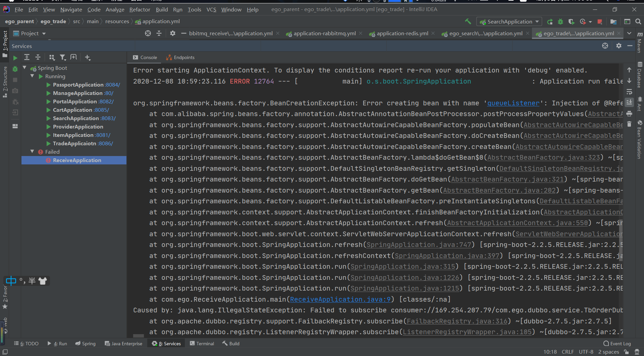The width and height of the screenshot is (644, 356).
Task: Click Project pane select-opened-file target icon
Action: point(148,33)
